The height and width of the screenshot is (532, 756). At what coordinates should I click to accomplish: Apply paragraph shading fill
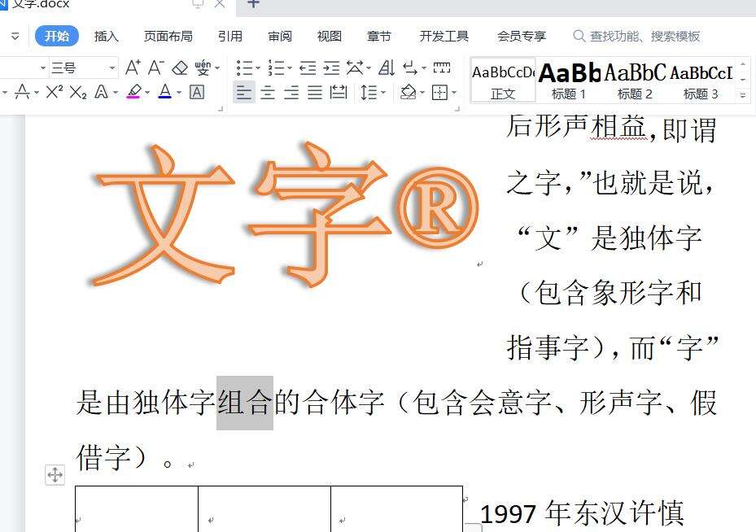[409, 92]
